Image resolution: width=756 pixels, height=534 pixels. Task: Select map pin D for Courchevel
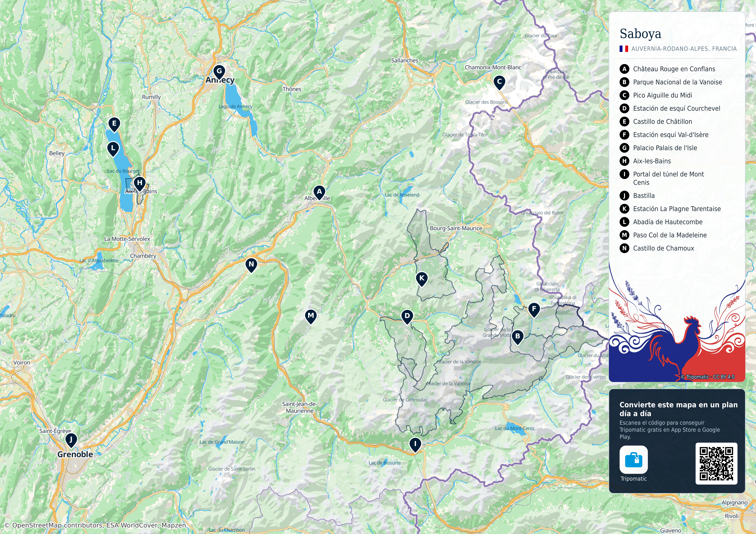click(x=407, y=317)
